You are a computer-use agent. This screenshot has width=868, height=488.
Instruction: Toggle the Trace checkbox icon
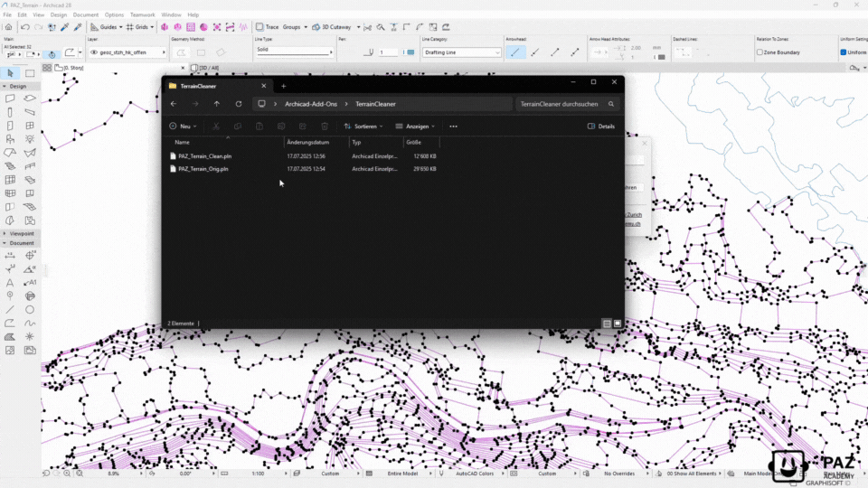point(259,27)
